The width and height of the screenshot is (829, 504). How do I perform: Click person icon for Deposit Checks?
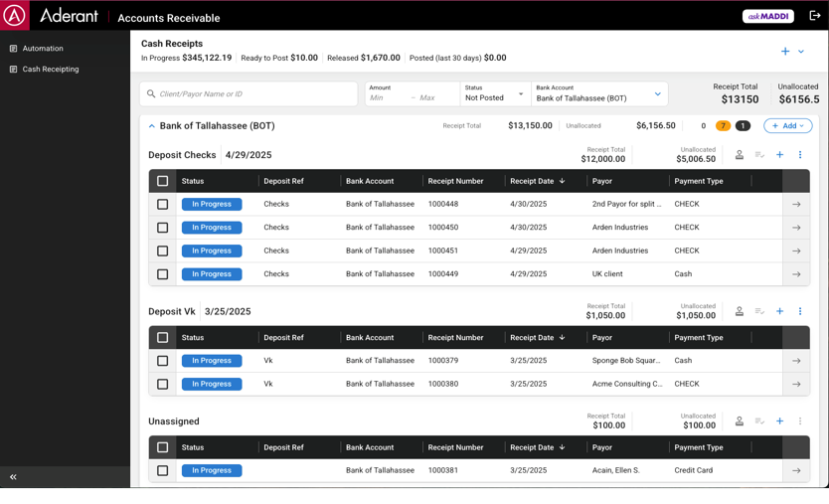(740, 154)
